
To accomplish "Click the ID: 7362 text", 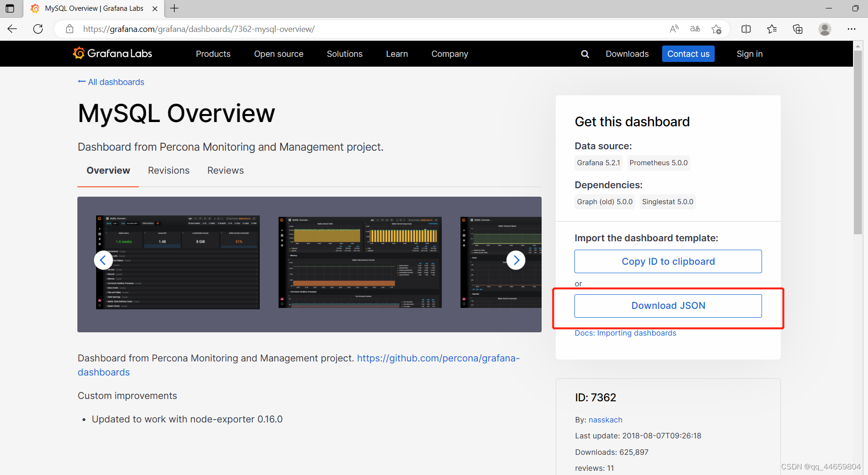I will (596, 398).
